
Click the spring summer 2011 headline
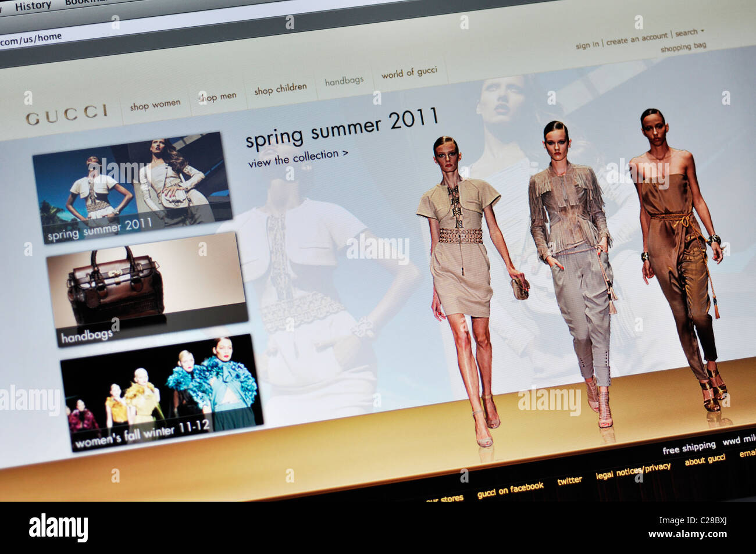tap(341, 128)
